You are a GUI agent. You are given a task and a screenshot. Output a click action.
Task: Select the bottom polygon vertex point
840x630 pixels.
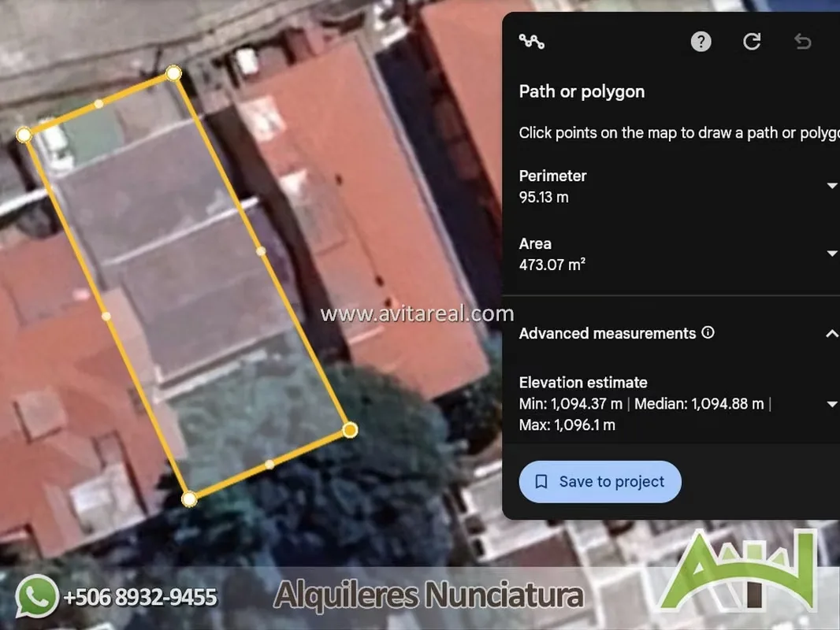189,499
